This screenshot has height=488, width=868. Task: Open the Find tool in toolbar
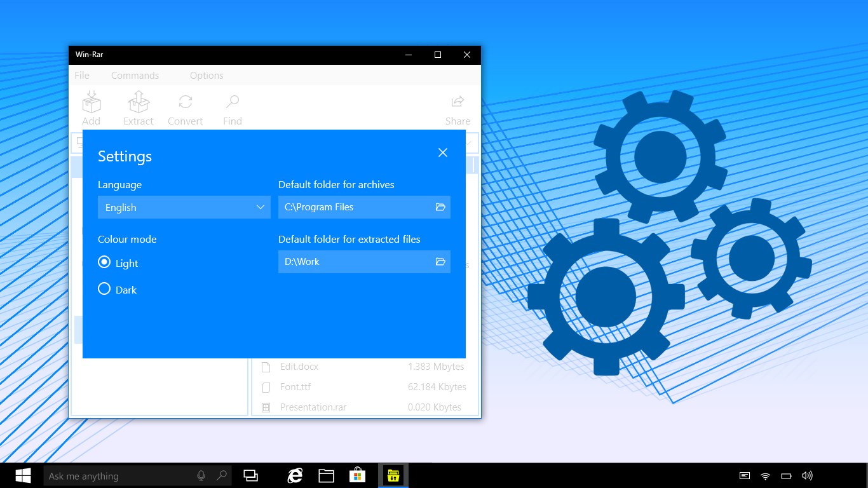233,102
